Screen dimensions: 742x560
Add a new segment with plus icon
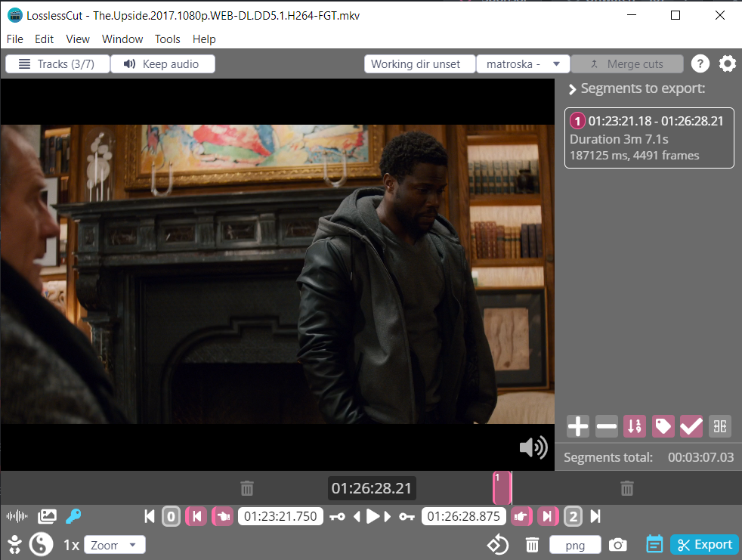pyautogui.click(x=577, y=426)
